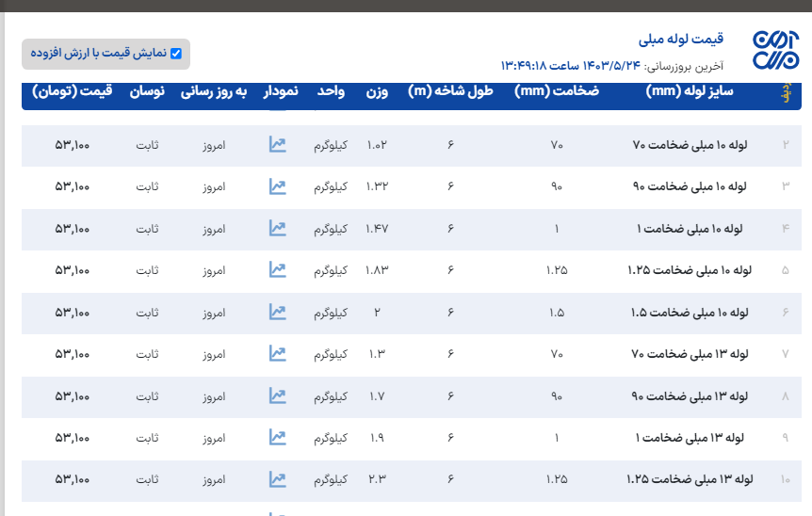Screen dimensions: 812x516
Task: Sort by وزن column header
Action: tap(377, 91)
